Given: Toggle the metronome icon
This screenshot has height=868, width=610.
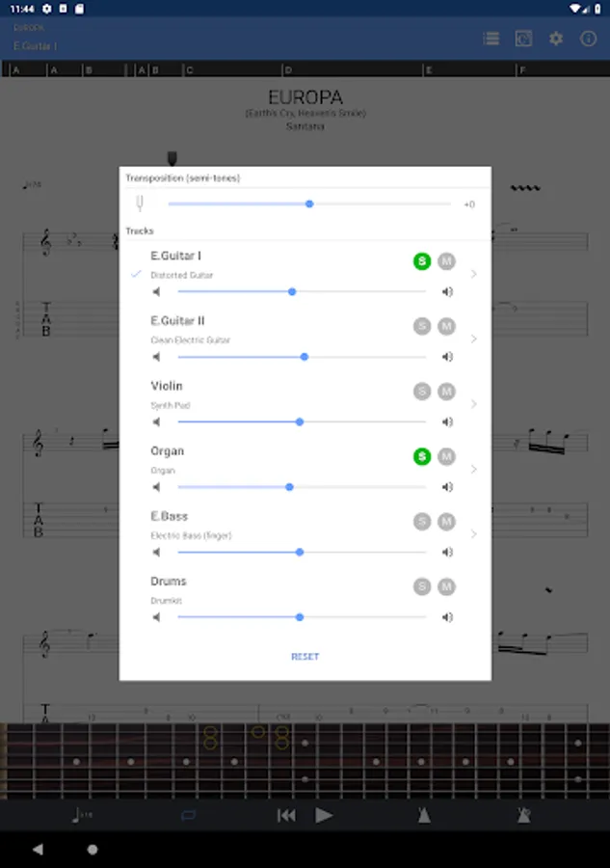Looking at the screenshot, I should (424, 815).
